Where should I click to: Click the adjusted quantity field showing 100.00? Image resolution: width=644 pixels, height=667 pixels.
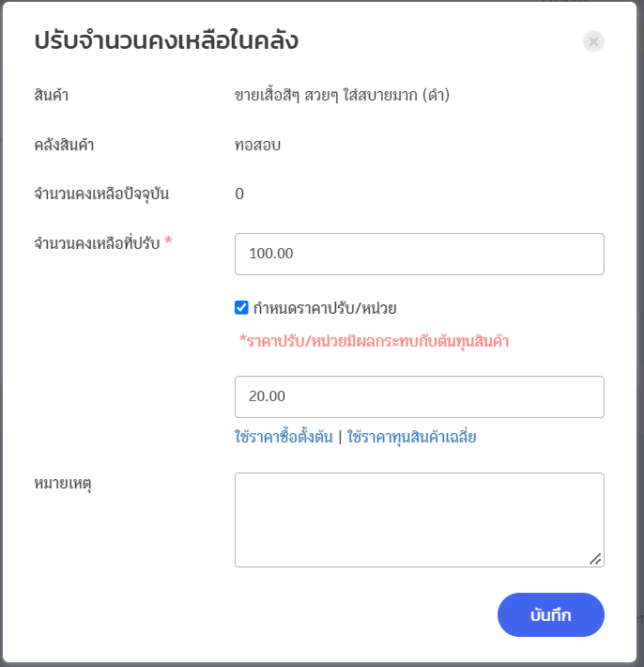click(419, 254)
